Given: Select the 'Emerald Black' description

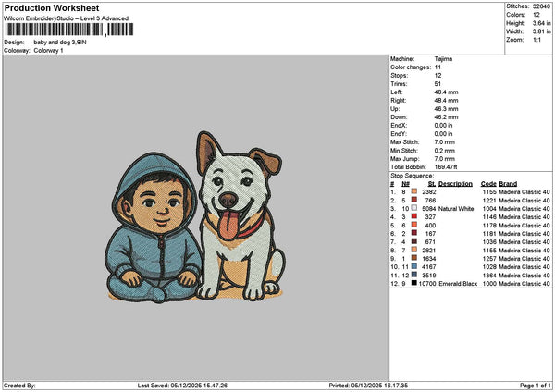Looking at the screenshot, I should click(458, 284).
